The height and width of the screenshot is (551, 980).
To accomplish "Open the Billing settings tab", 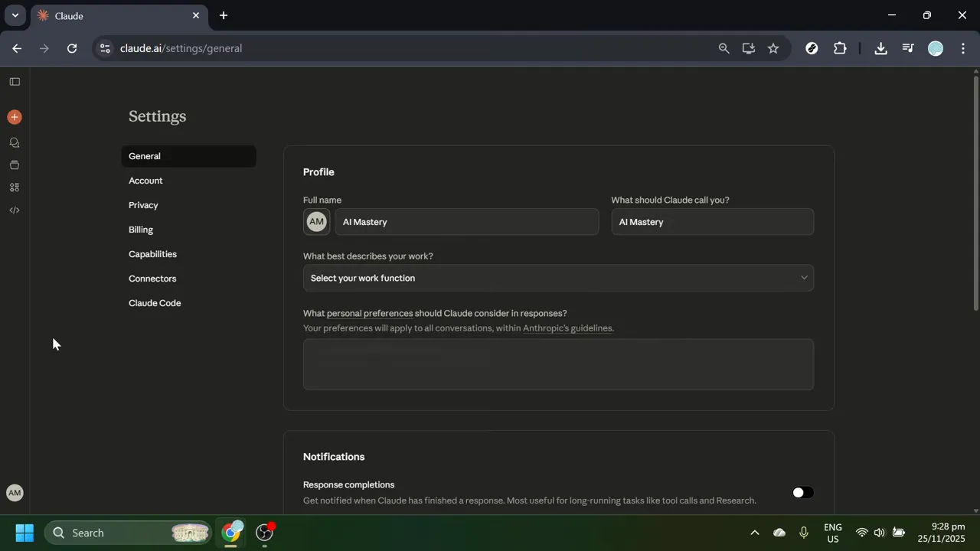I will (188, 230).
